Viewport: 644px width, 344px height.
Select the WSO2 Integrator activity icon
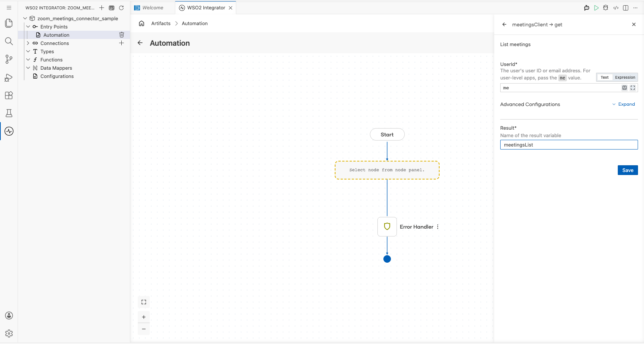click(9, 131)
